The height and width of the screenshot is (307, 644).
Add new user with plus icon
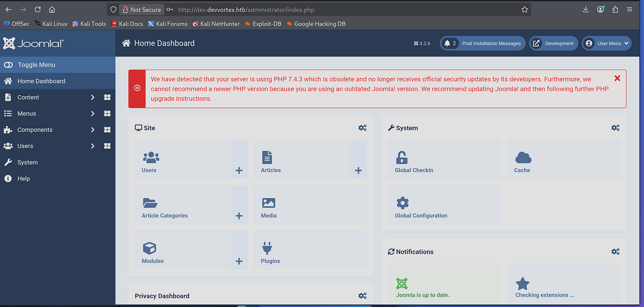(x=239, y=170)
